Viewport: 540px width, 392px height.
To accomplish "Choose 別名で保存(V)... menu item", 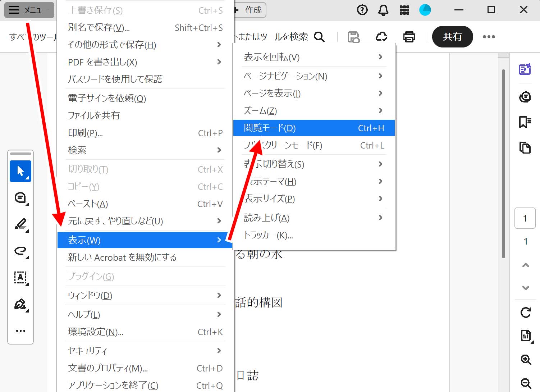I will point(146,27).
